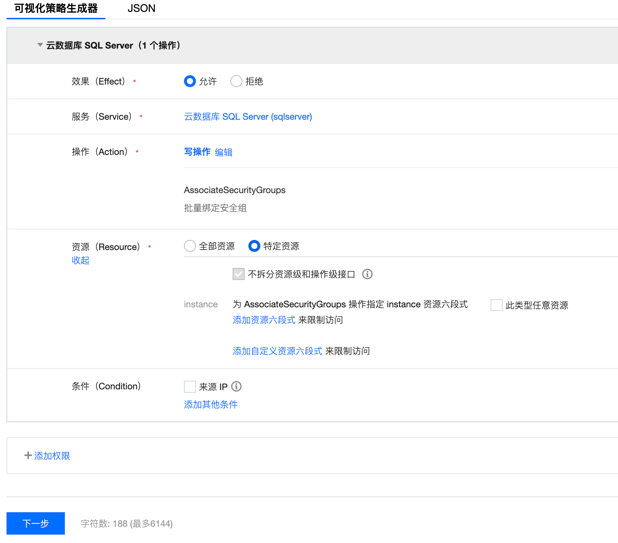Check the 来源 IP condition box
The width and height of the screenshot is (618, 543).
click(x=190, y=386)
